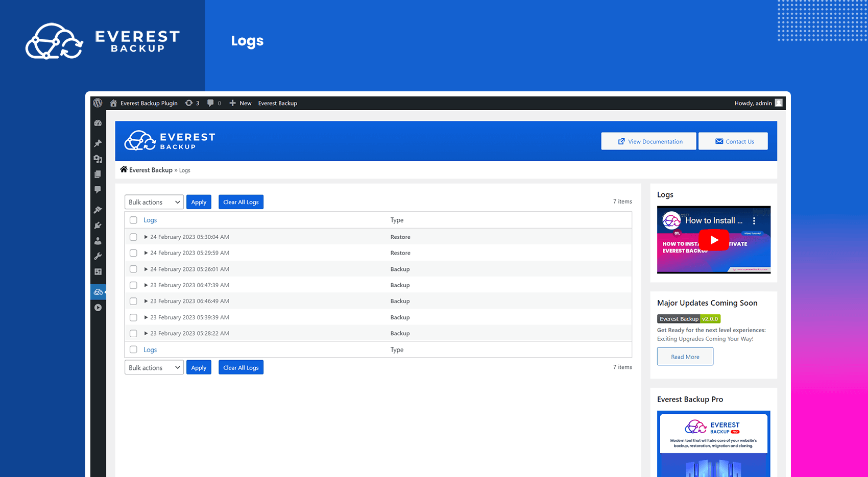Open the Everest Backup Pro promo image

(714, 444)
